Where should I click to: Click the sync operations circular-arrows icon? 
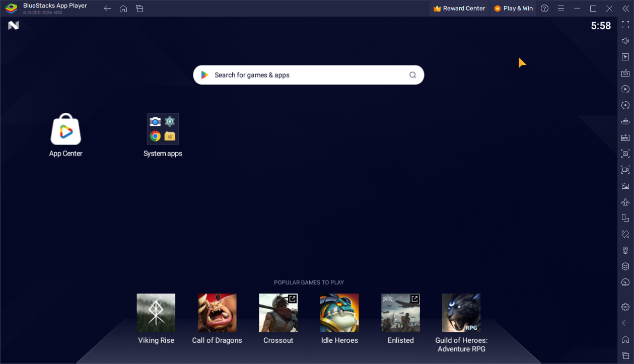point(625,105)
